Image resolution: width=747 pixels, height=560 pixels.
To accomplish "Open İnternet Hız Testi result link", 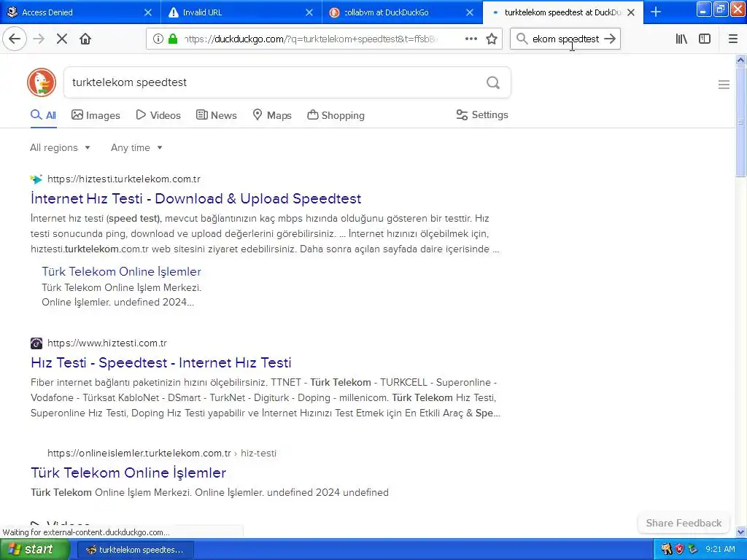I will [x=196, y=198].
